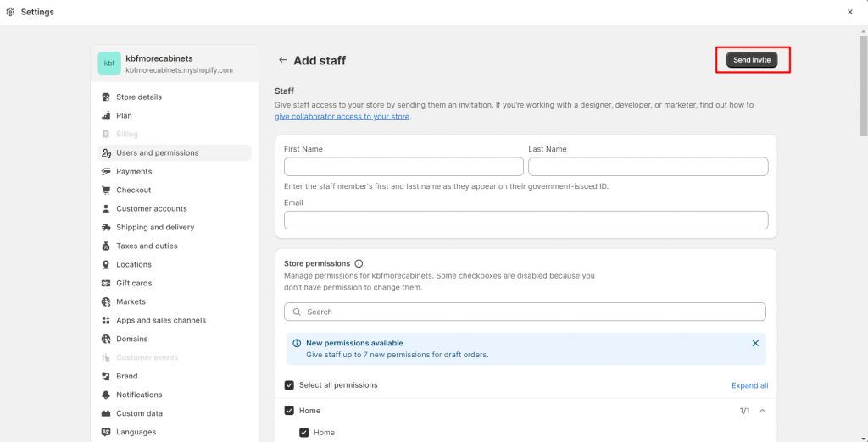Click into the Email input field
The height and width of the screenshot is (442, 868).
(526, 220)
